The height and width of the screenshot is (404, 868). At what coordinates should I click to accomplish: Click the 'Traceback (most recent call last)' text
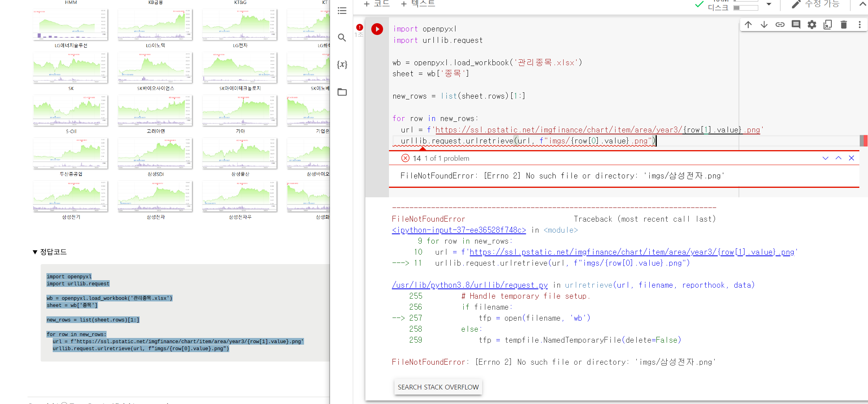click(645, 219)
